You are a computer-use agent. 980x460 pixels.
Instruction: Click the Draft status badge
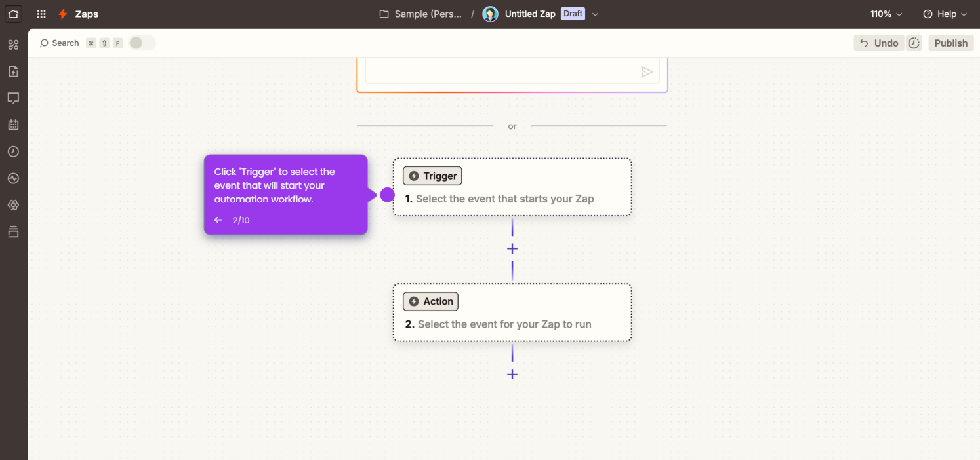tap(573, 14)
